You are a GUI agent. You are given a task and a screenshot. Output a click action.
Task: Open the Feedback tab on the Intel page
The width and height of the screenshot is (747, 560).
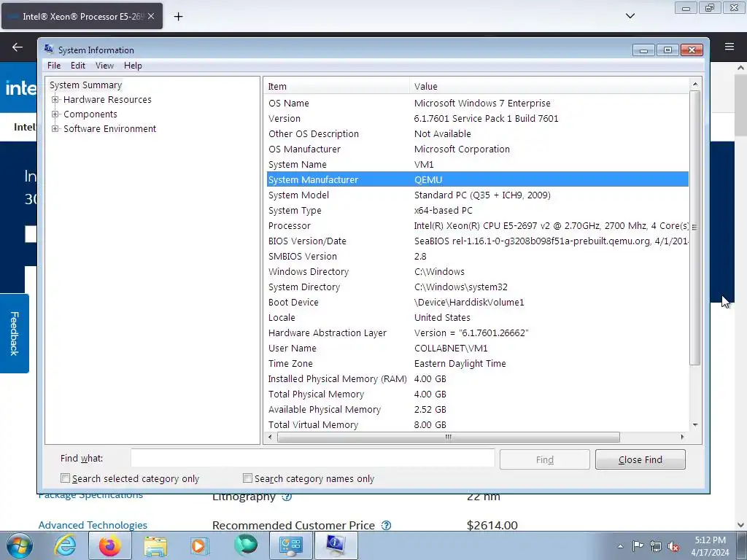[15, 333]
